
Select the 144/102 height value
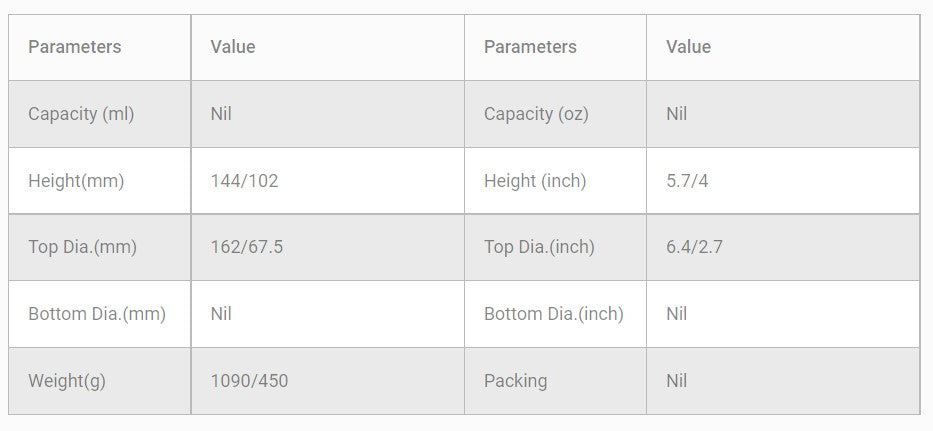click(244, 181)
